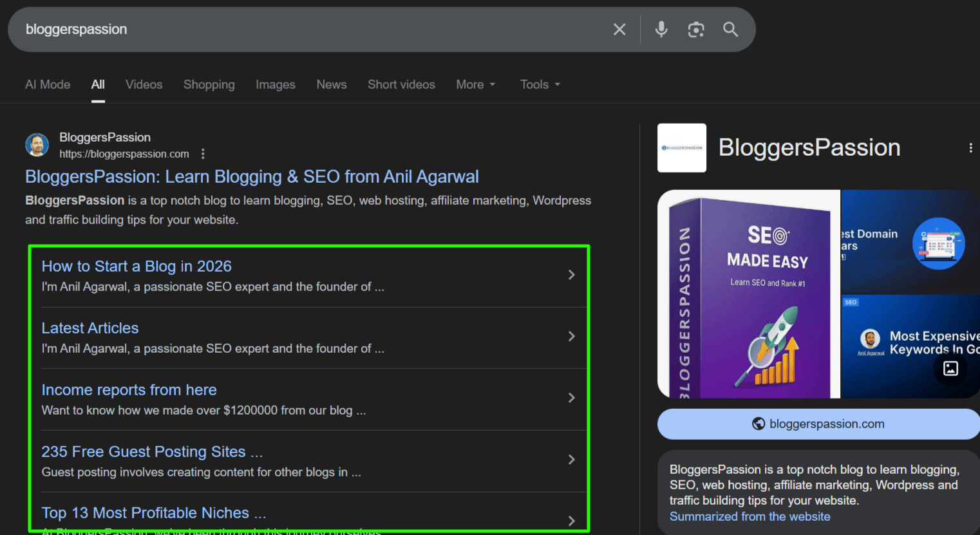Click the globe icon on bloggerspassion.com button
The height and width of the screenshot is (535, 980).
point(758,424)
